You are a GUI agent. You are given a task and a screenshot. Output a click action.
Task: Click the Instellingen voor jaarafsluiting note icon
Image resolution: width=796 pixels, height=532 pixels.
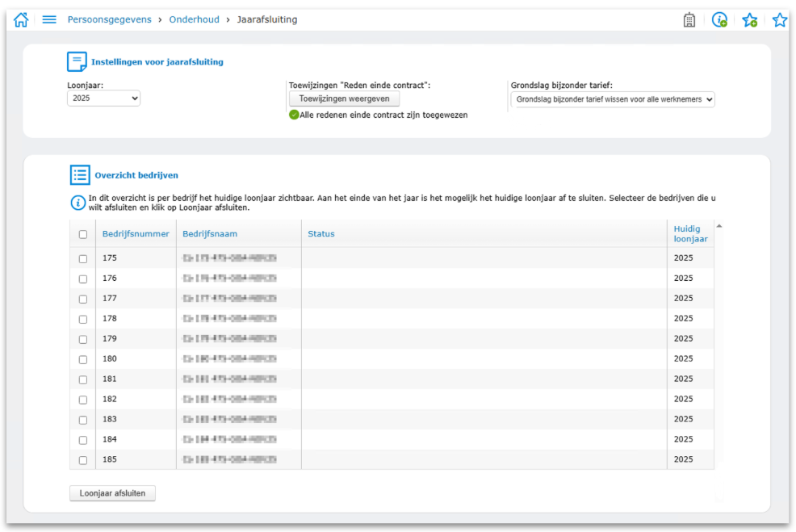(77, 62)
